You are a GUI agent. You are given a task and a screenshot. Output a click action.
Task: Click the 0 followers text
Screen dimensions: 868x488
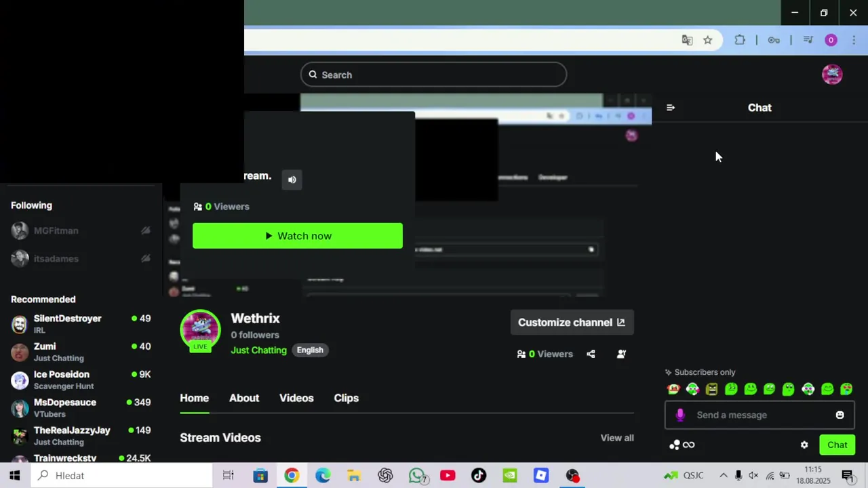[x=254, y=335]
